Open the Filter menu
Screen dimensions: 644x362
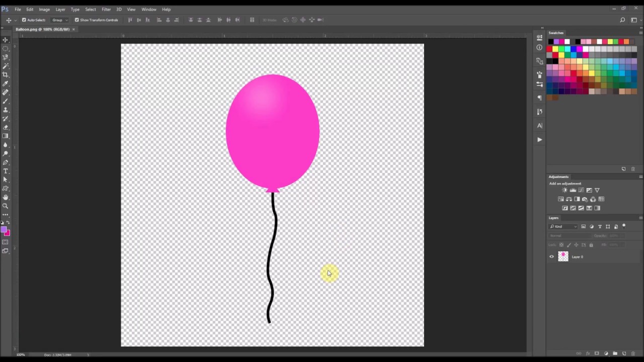106,10
